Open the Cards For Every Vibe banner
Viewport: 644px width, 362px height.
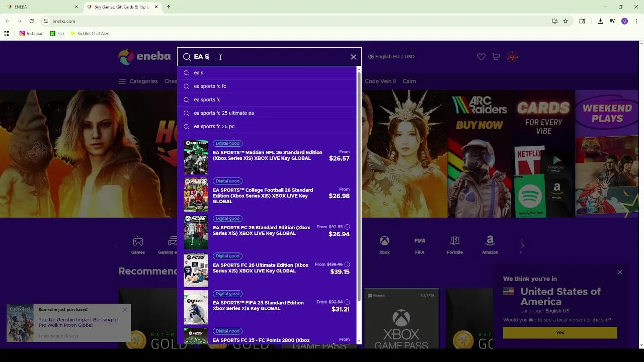click(543, 154)
